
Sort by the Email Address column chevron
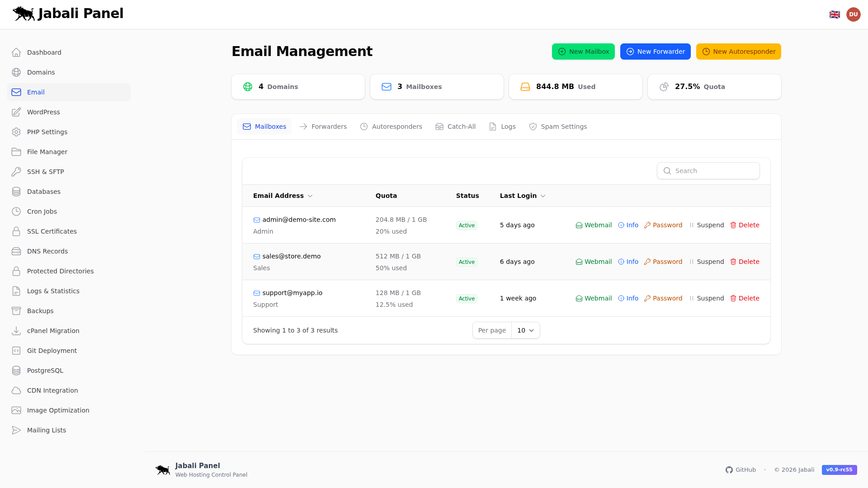click(310, 196)
